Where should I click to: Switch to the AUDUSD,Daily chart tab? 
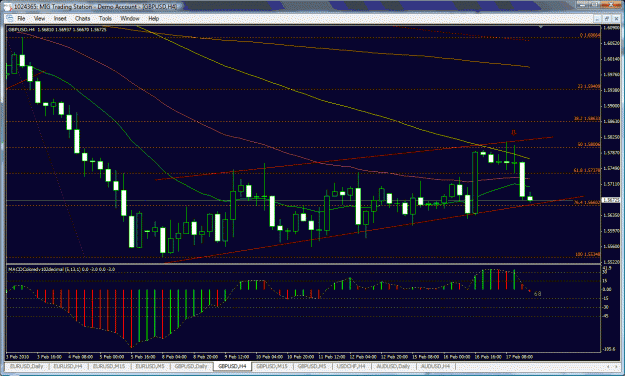pyautogui.click(x=393, y=366)
